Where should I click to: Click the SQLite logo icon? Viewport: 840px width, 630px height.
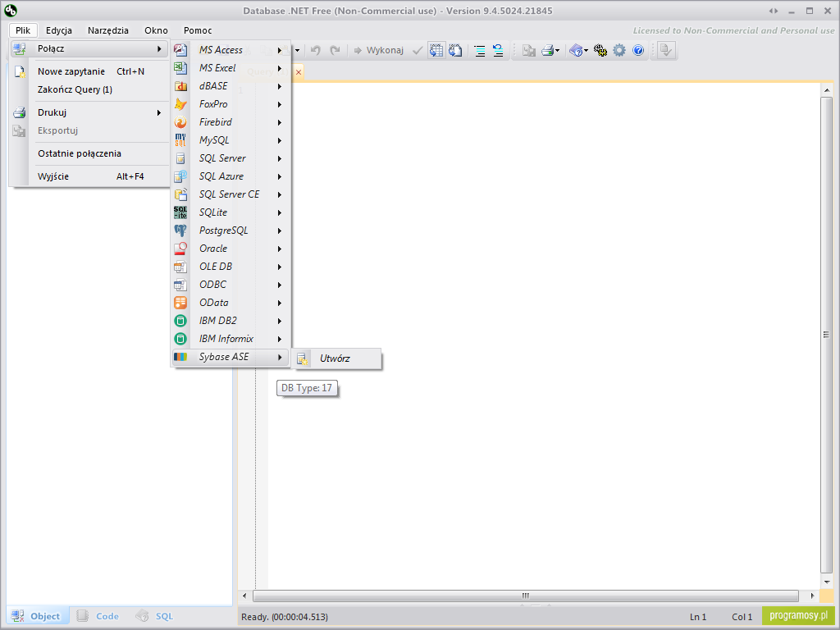(180, 212)
